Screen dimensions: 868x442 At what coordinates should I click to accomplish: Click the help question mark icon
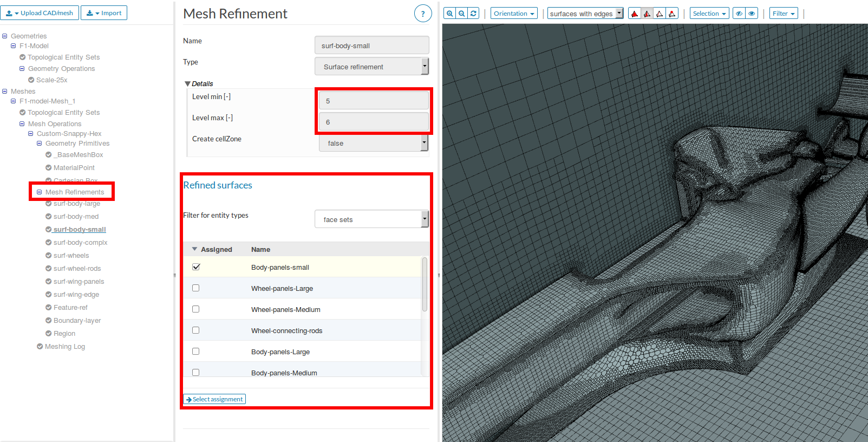coord(423,14)
